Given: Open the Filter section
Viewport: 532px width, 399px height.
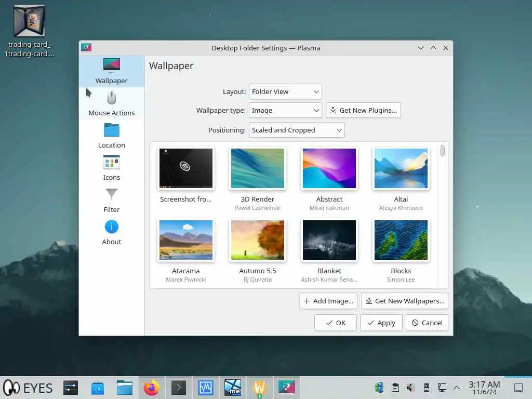Looking at the screenshot, I should pyautogui.click(x=111, y=200).
